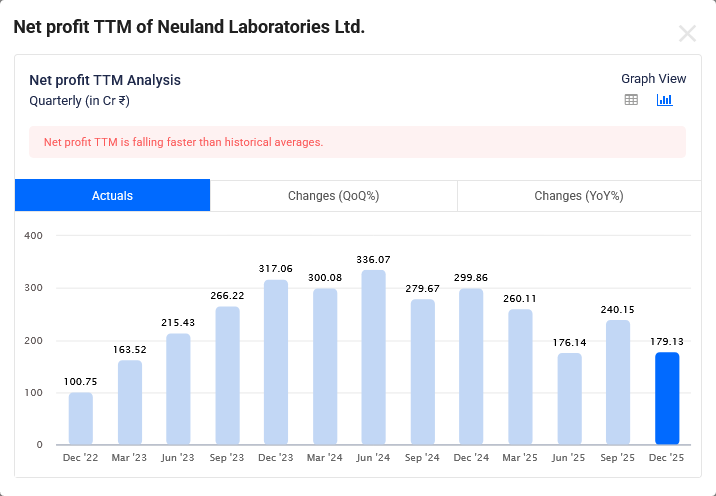Select the Jun '23 bar showing 215.43
Screen dimensions: 716x496
click(x=178, y=388)
